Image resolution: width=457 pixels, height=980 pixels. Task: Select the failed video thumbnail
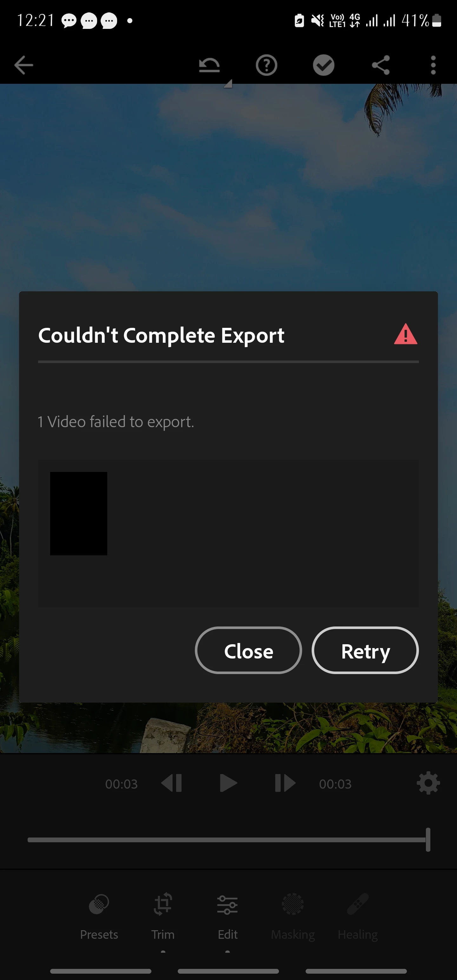click(x=79, y=513)
